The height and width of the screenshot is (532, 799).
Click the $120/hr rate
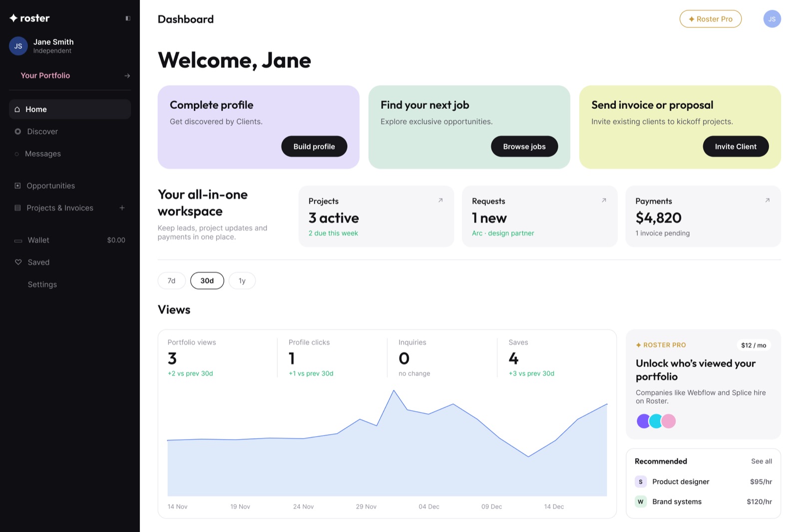click(x=759, y=502)
